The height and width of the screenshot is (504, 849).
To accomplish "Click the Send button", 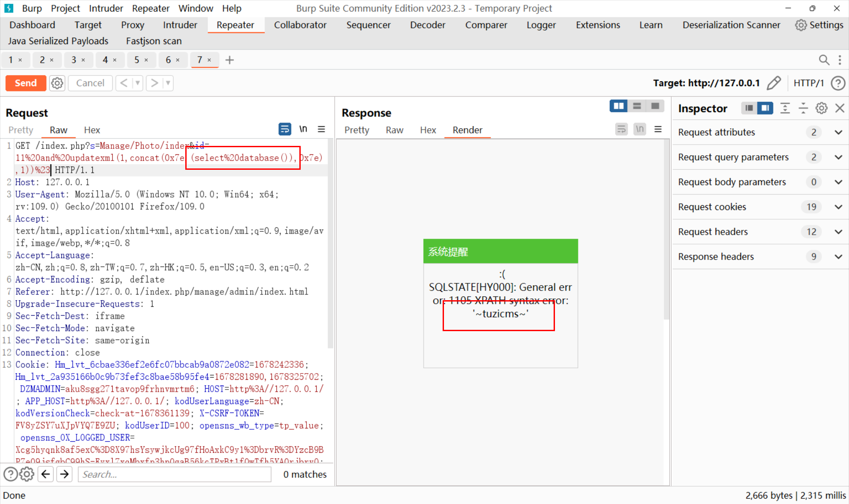I will [25, 83].
